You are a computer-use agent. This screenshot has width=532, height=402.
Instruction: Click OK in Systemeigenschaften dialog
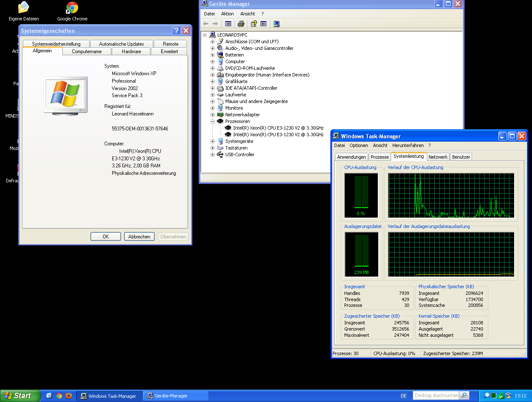click(106, 236)
